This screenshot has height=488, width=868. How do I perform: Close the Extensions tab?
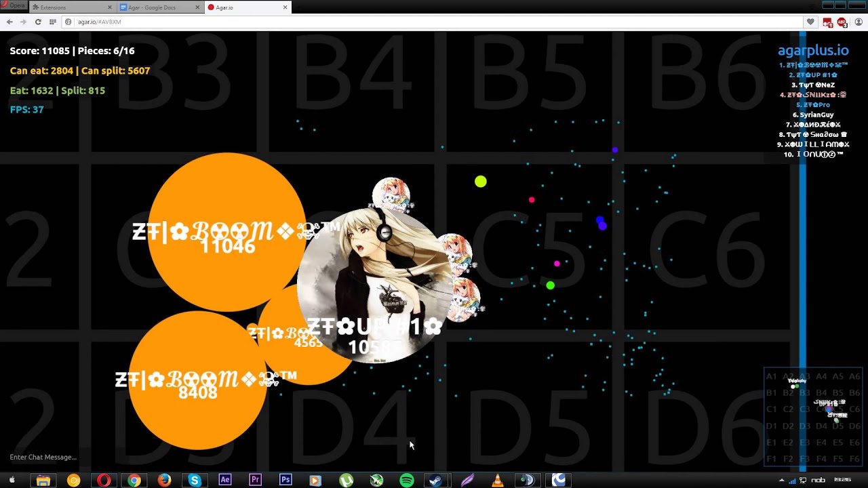coord(110,7)
